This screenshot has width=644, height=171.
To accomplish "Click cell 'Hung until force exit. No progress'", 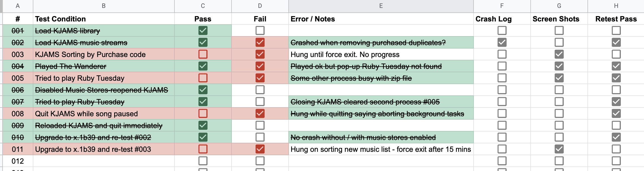I will (x=381, y=54).
